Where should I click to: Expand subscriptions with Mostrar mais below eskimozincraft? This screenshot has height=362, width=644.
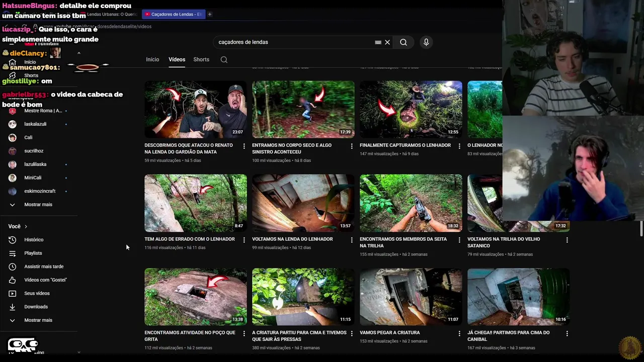coord(39,205)
